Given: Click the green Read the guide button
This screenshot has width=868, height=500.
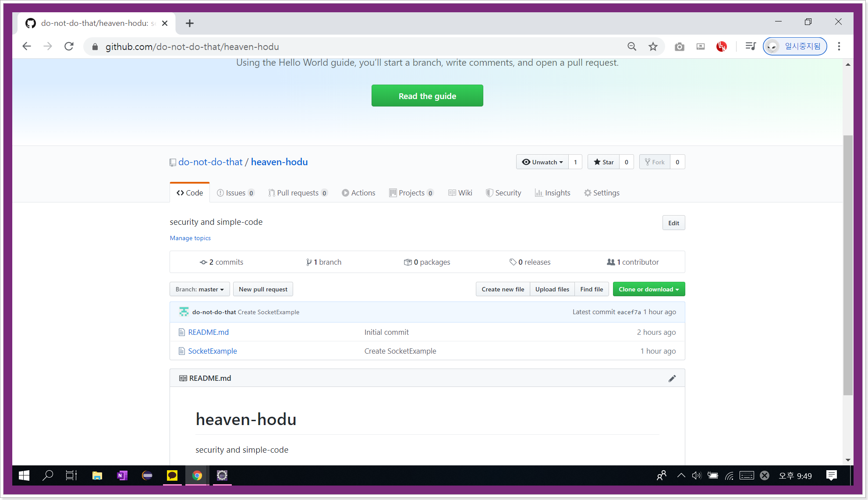Looking at the screenshot, I should (427, 96).
